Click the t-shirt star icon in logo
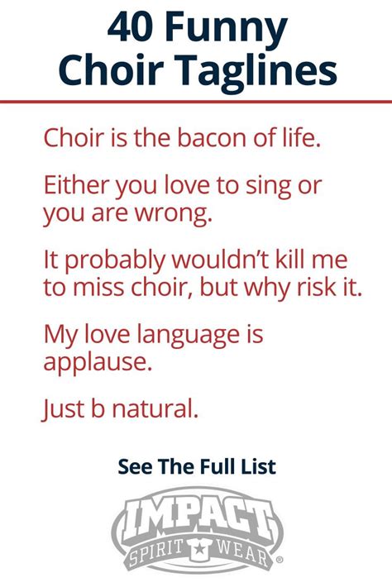Screen dimensions: 392x587 click(x=200, y=550)
